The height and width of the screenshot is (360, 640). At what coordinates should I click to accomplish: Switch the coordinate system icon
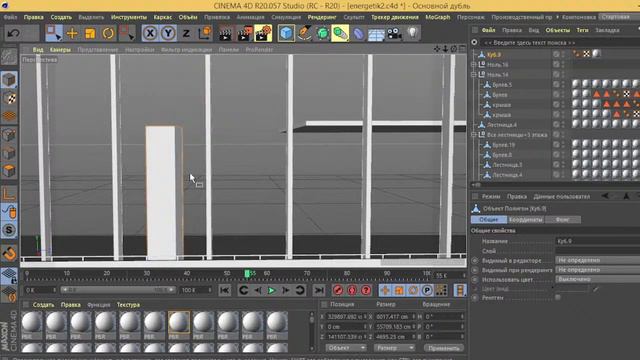click(x=204, y=33)
